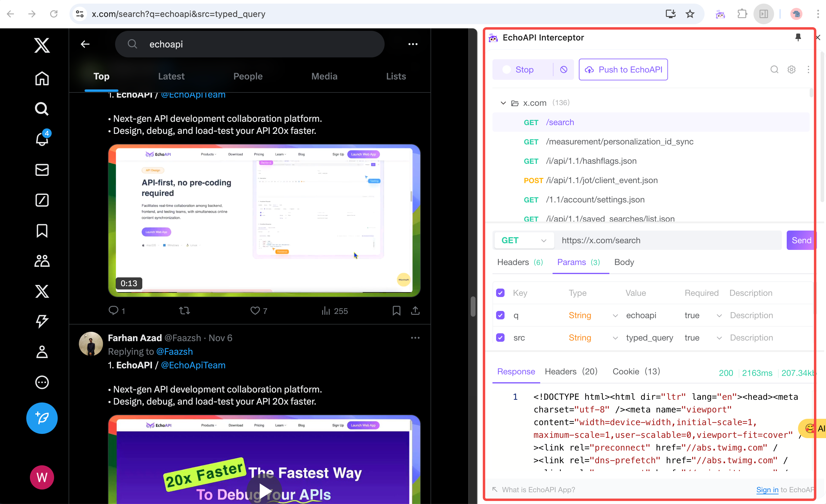Open Interceptor vertical dots menu
This screenshot has width=826, height=504.
pyautogui.click(x=808, y=69)
